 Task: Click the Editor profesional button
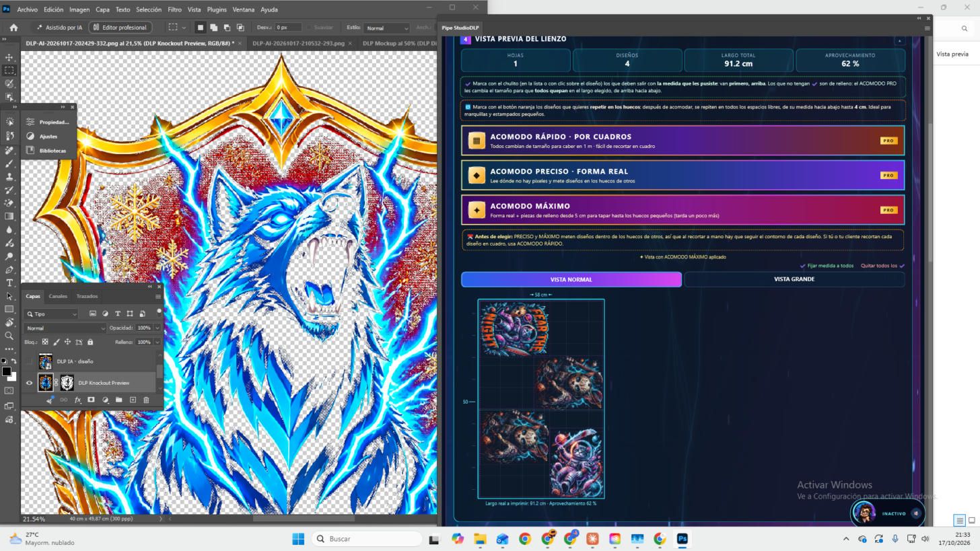point(120,28)
